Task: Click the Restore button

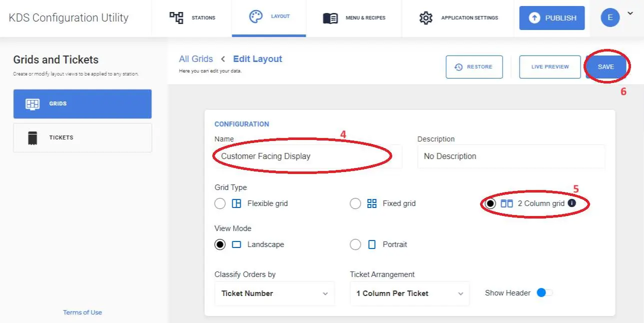Action: point(474,67)
